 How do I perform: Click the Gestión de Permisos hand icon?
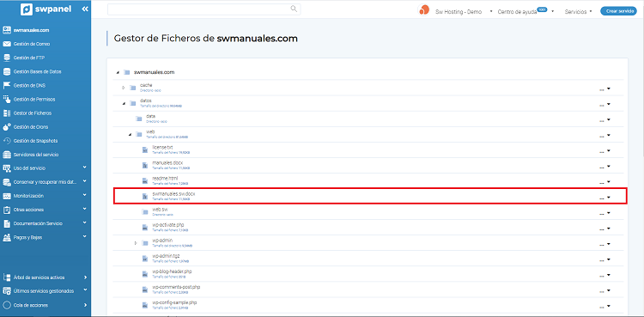[x=7, y=99]
